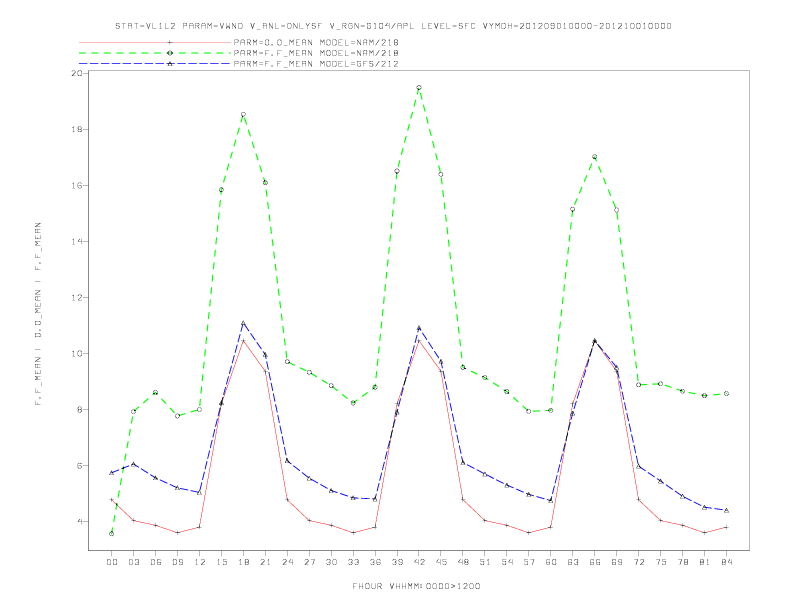Click y-axis tick label 20

pyautogui.click(x=77, y=73)
